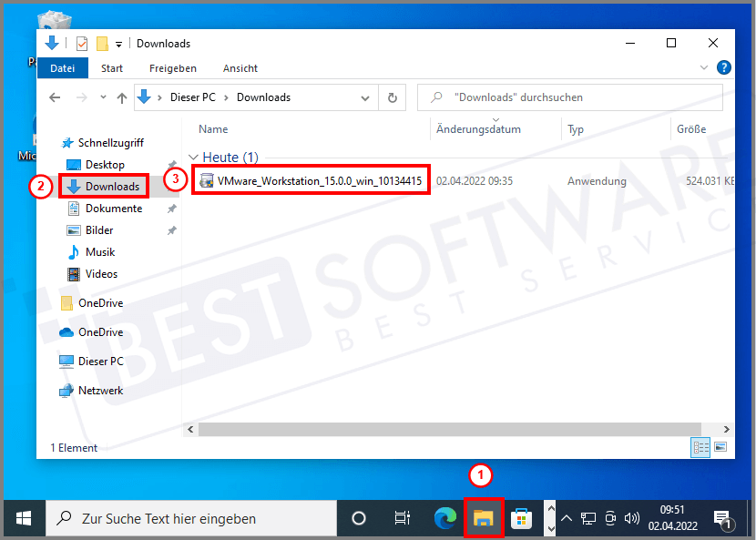Select Dokumente in the navigation pane
This screenshot has width=756, height=540.
coord(114,209)
